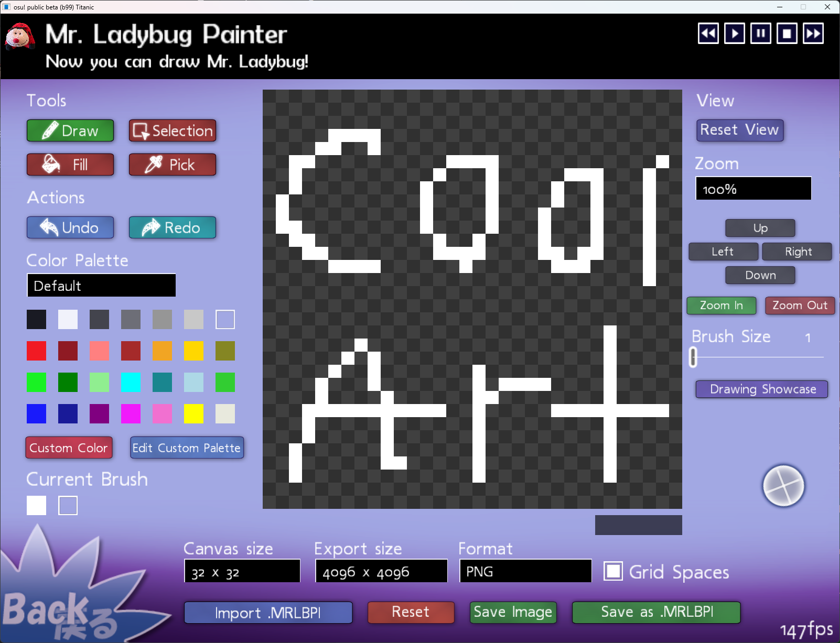The image size is (840, 643).
Task: Click the Brush Size slider handle
Action: [x=693, y=357]
